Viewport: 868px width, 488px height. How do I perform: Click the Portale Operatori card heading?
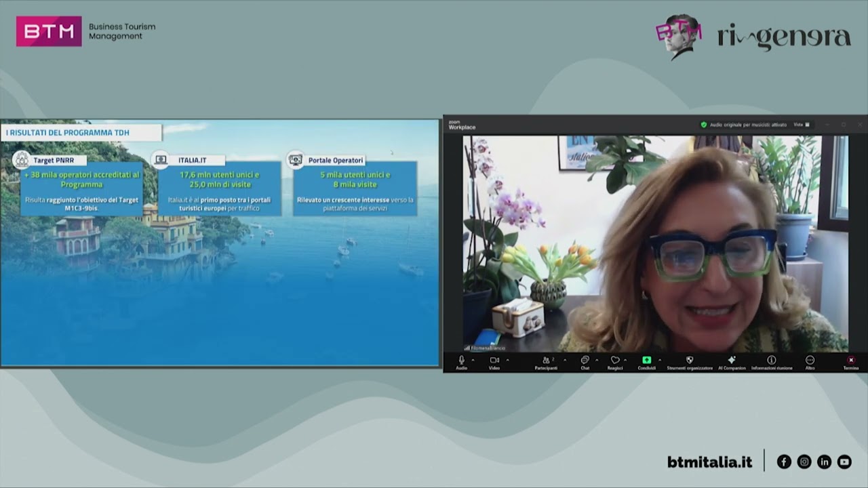point(336,160)
